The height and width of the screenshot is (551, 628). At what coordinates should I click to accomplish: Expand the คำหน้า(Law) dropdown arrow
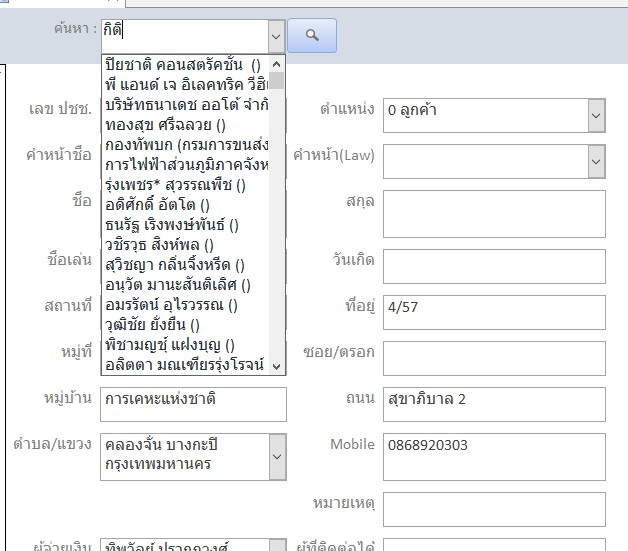point(596,161)
